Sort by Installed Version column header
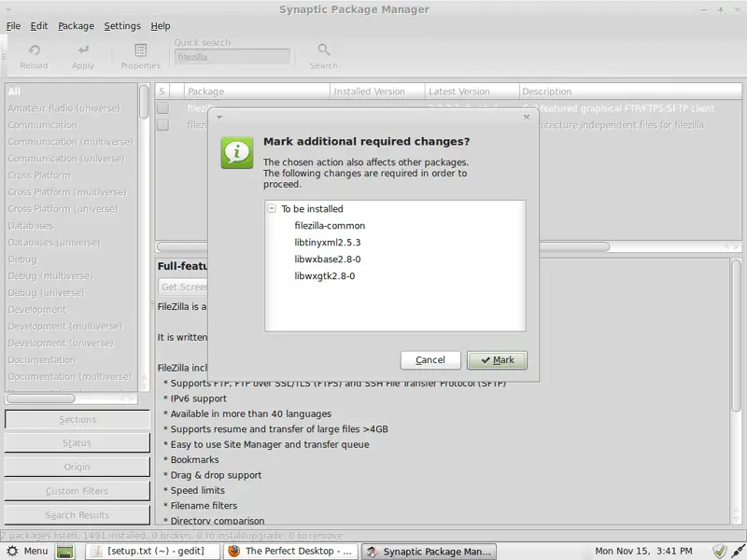This screenshot has width=747, height=560. tap(377, 91)
